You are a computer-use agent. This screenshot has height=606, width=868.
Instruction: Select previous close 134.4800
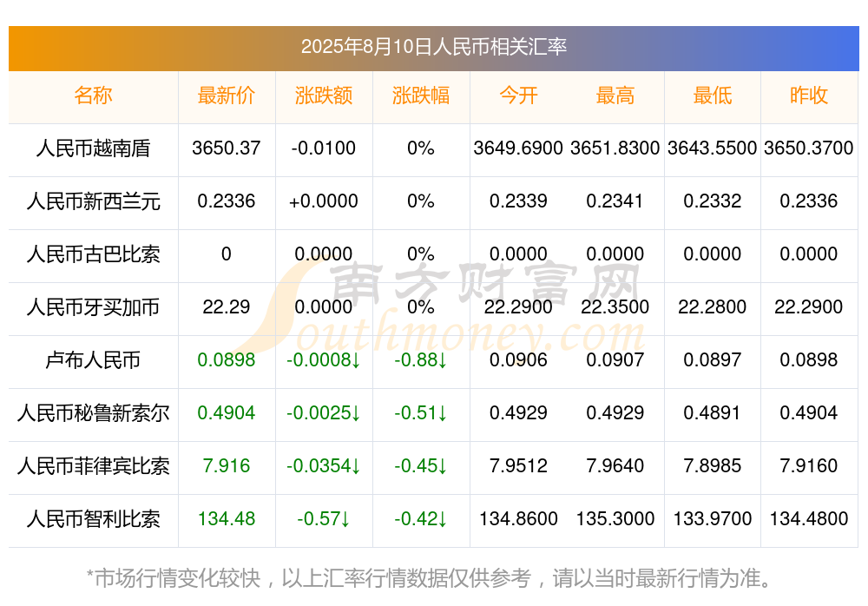pos(809,519)
